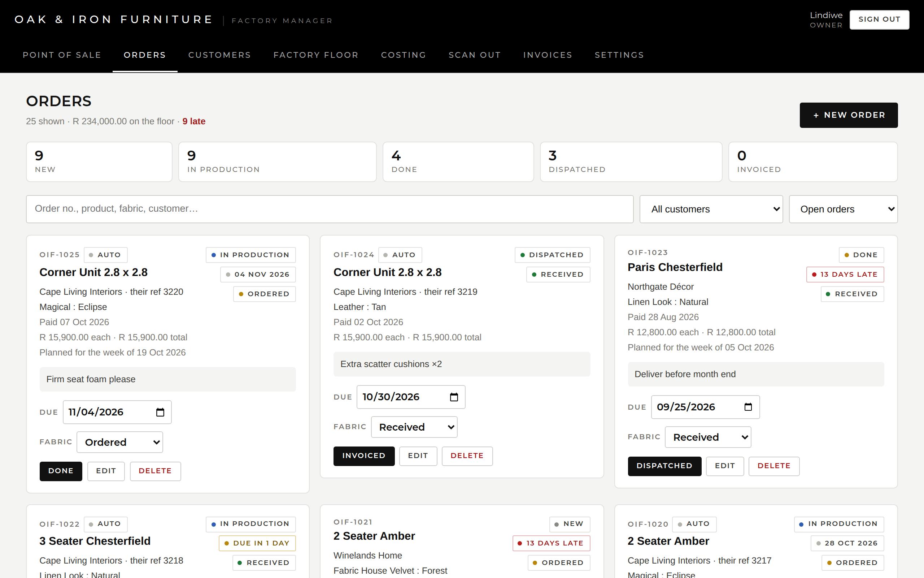Mark order OIF-1025 as Done
This screenshot has height=578, width=924.
tap(61, 471)
